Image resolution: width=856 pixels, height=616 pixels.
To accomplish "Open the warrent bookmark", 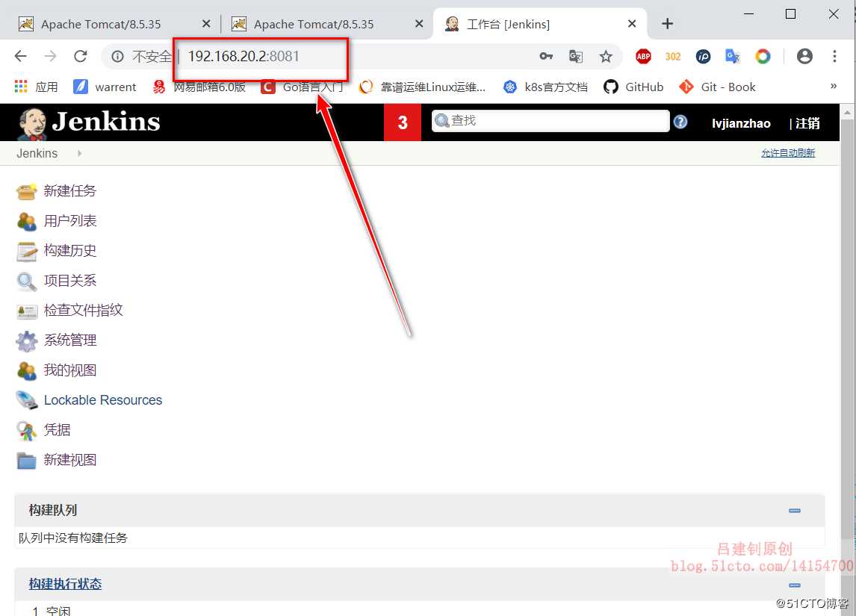I will pos(105,87).
